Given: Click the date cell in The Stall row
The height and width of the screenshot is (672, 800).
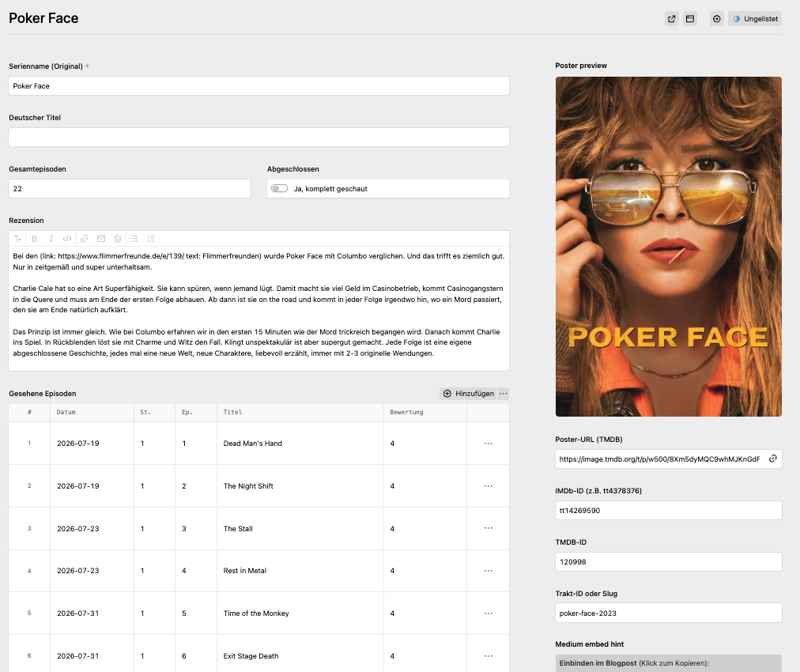Looking at the screenshot, I should (x=92, y=529).
